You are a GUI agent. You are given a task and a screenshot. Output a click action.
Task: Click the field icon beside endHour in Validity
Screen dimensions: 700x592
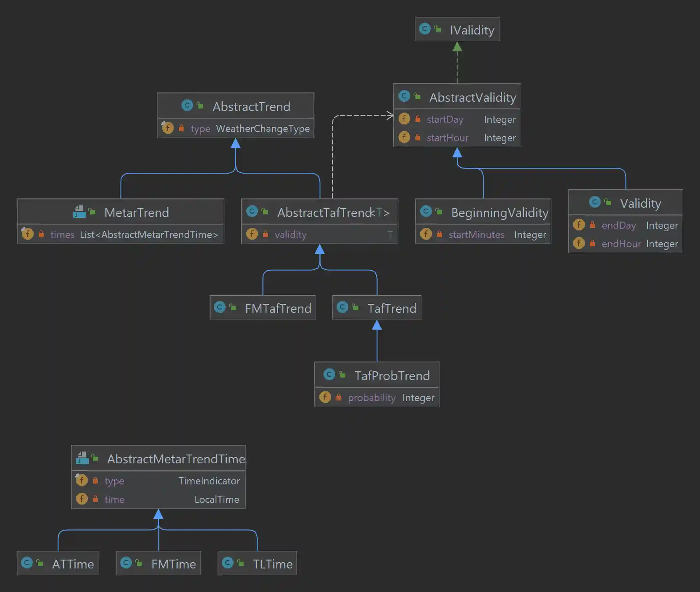[x=579, y=243]
